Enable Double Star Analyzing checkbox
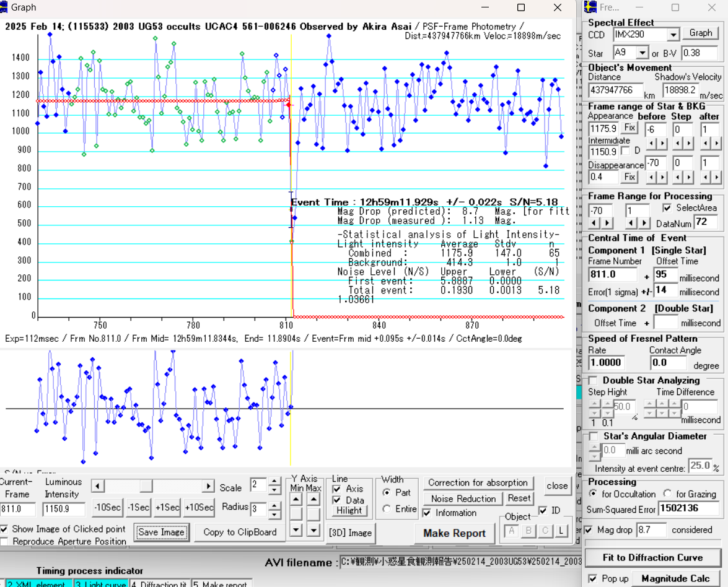Viewport: 728px width, 587px height. [x=594, y=380]
